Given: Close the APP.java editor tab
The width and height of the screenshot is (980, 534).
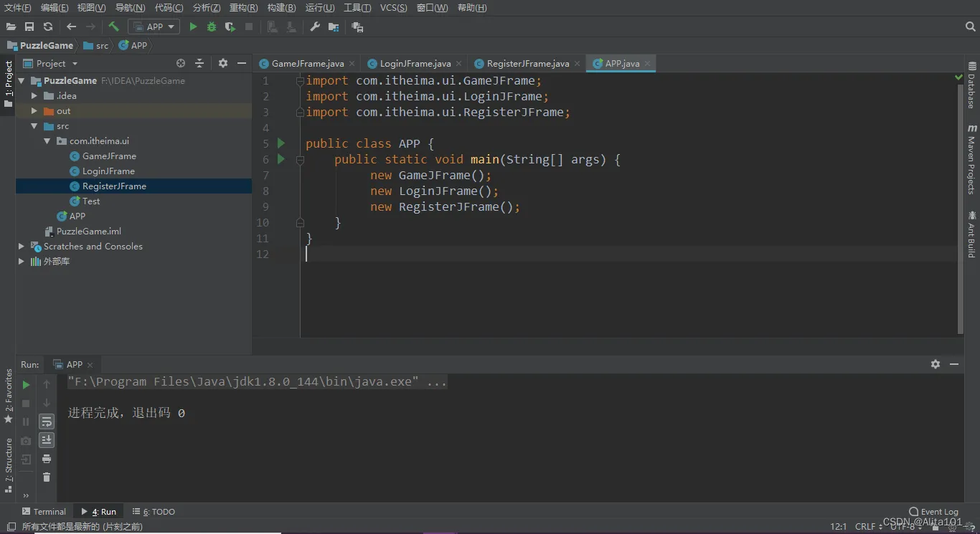Looking at the screenshot, I should (x=647, y=63).
